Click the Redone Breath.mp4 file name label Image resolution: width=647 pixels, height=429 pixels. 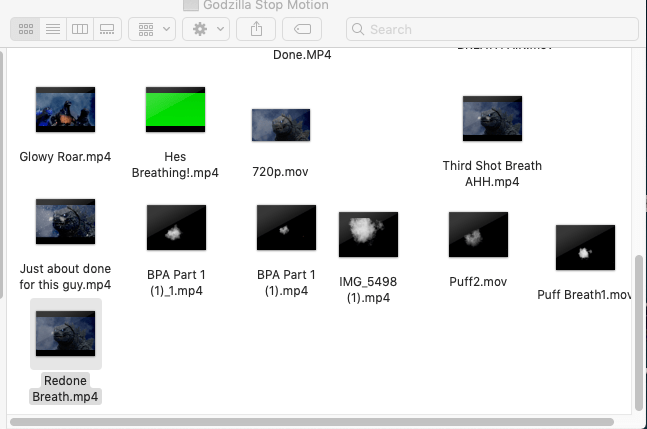(x=65, y=388)
